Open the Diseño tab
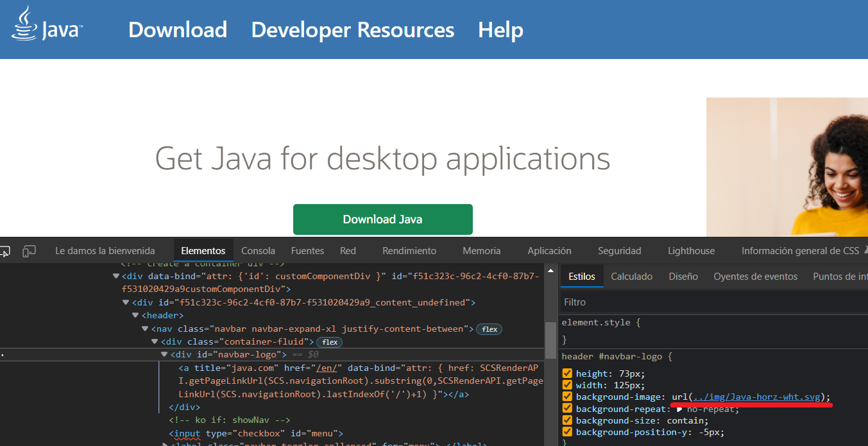Viewport: 868px width, 446px height. 683,277
